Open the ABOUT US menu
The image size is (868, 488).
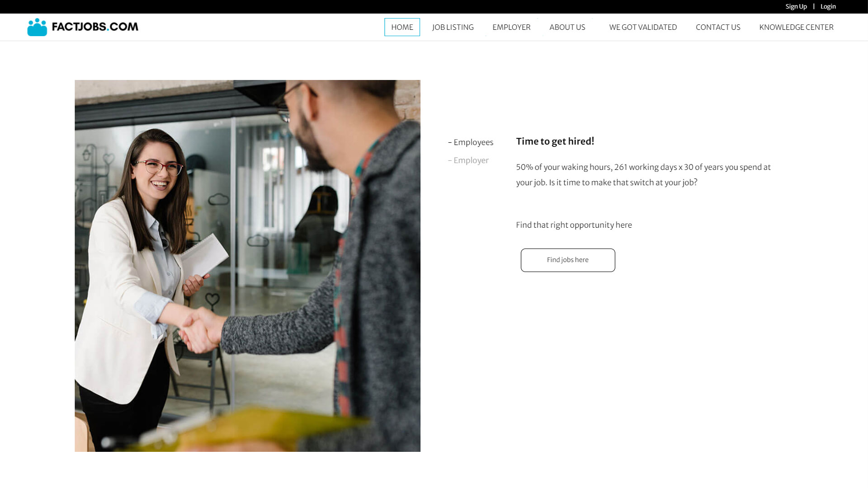pyautogui.click(x=567, y=27)
